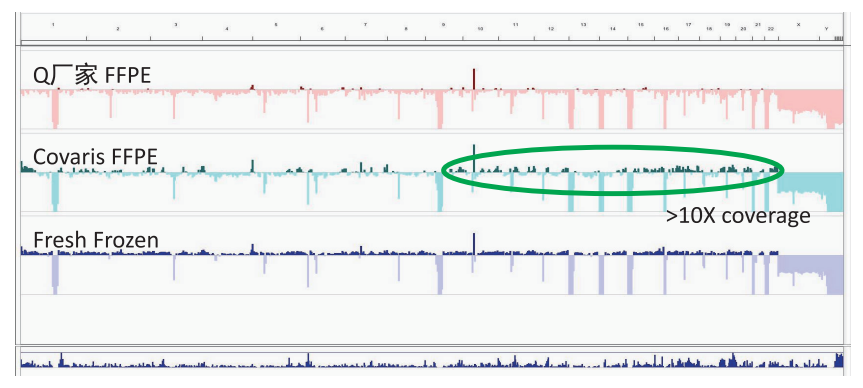The image size is (863, 388).
Task: Jump to chromosome 1 in the ruler
Action: pos(53,25)
